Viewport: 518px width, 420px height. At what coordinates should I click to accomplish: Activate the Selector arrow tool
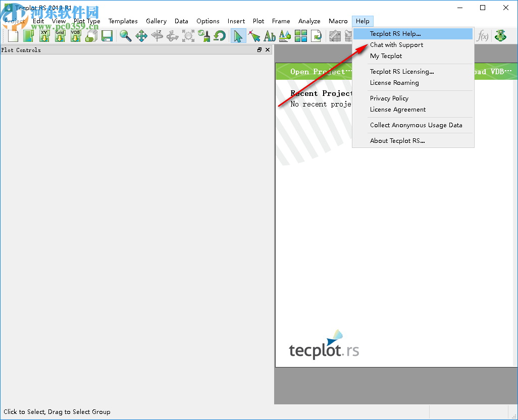pos(238,35)
